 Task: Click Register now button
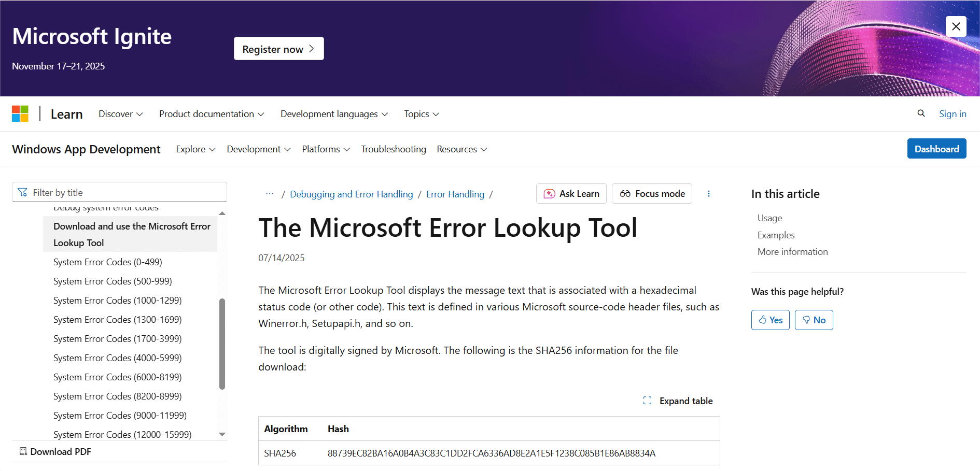pyautogui.click(x=278, y=49)
